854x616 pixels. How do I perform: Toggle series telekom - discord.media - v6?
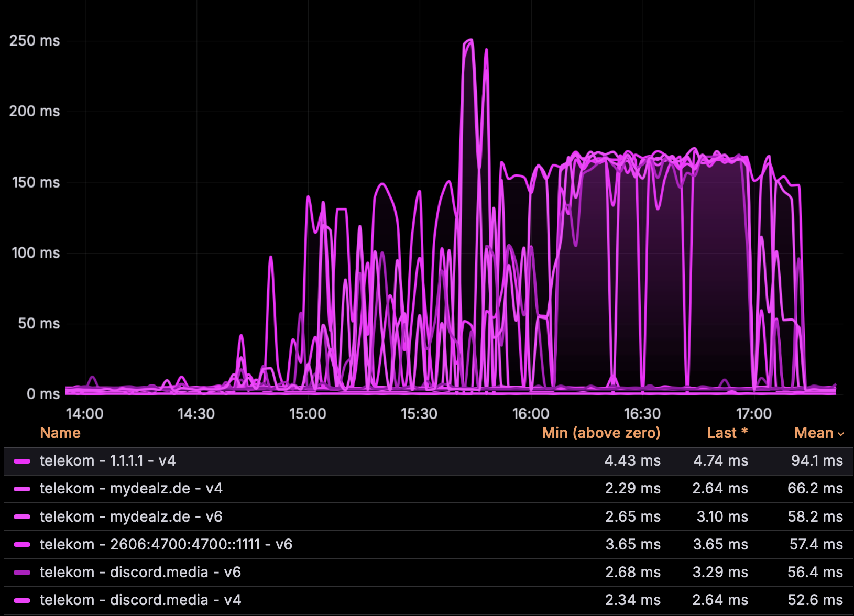coord(140,572)
